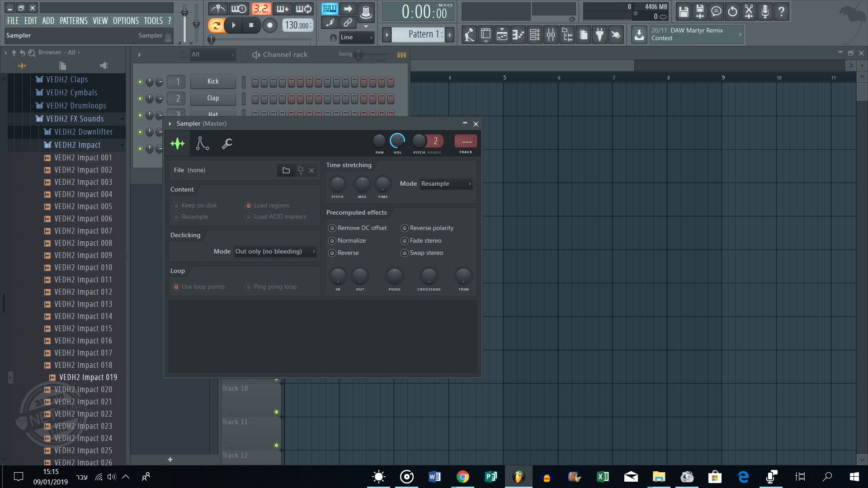Open the Time stretching Mode Resample dropdown
The width and height of the screenshot is (868, 488).
click(x=446, y=184)
